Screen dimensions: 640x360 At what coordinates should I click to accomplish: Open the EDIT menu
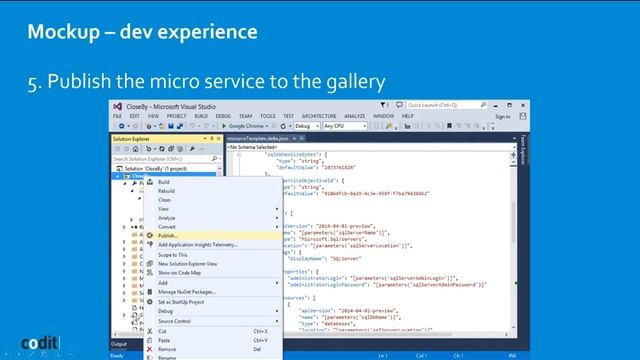[134, 116]
